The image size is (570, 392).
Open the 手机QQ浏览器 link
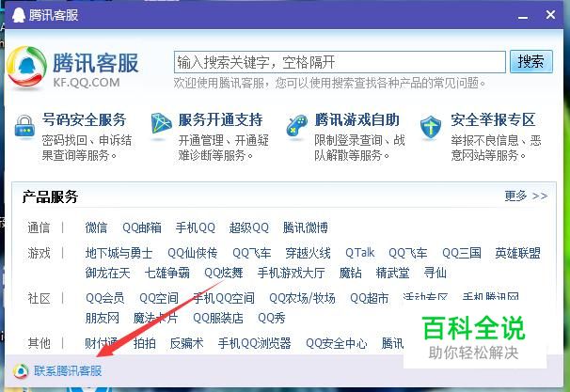255,343
